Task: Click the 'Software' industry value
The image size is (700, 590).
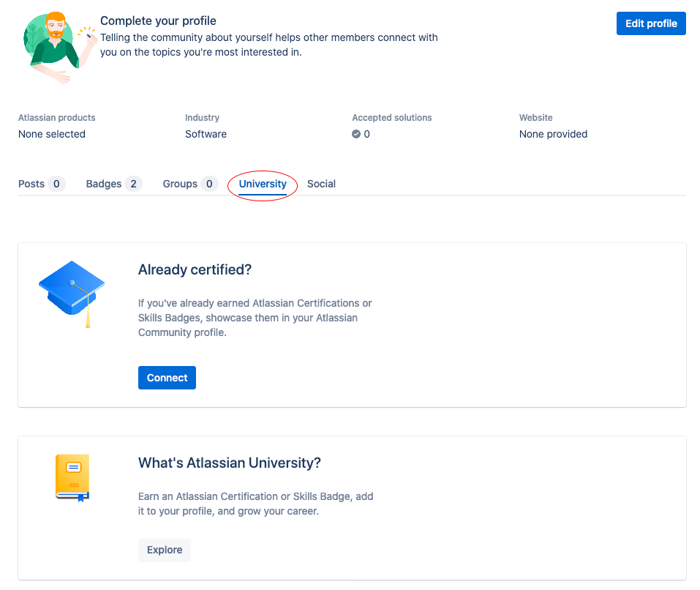Action: click(x=206, y=134)
